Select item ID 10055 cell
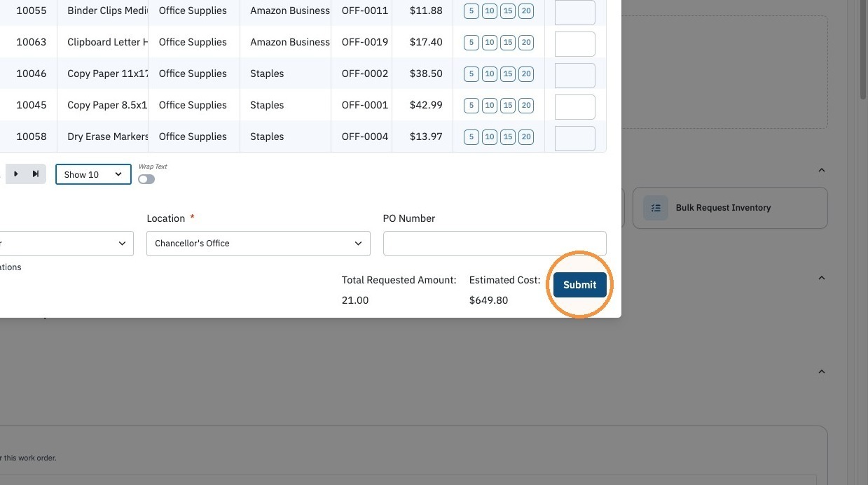This screenshot has width=868, height=485. (32, 10)
